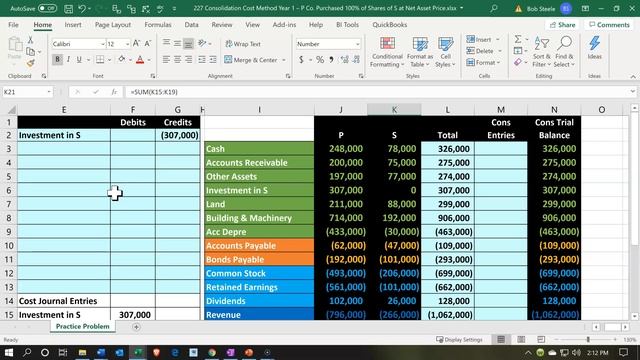640x360 pixels.
Task: Open Find & Select menu
Action: tap(564, 52)
